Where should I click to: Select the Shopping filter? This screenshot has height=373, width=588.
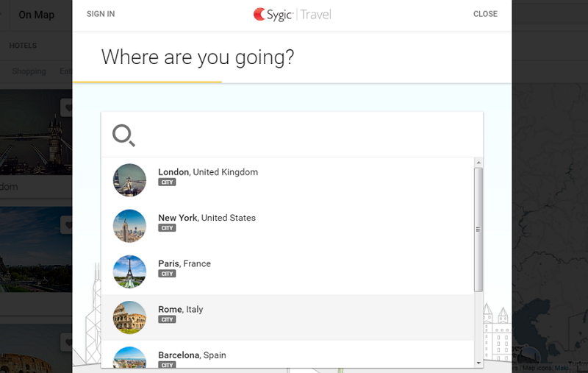click(x=29, y=71)
